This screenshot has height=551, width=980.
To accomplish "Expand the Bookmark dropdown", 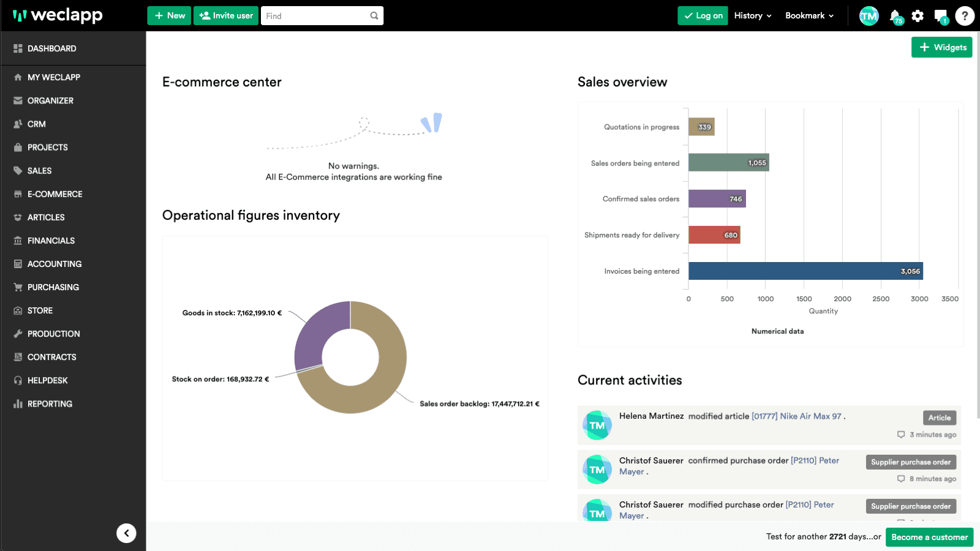I will pos(809,16).
